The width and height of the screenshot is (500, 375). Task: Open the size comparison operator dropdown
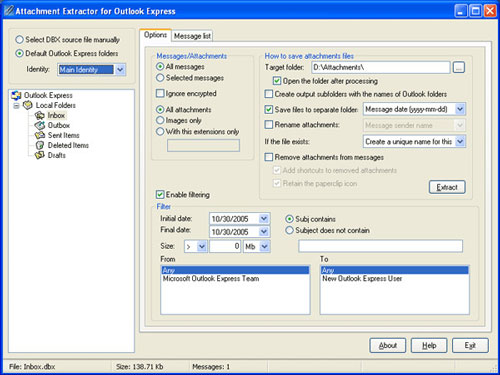tap(202, 246)
